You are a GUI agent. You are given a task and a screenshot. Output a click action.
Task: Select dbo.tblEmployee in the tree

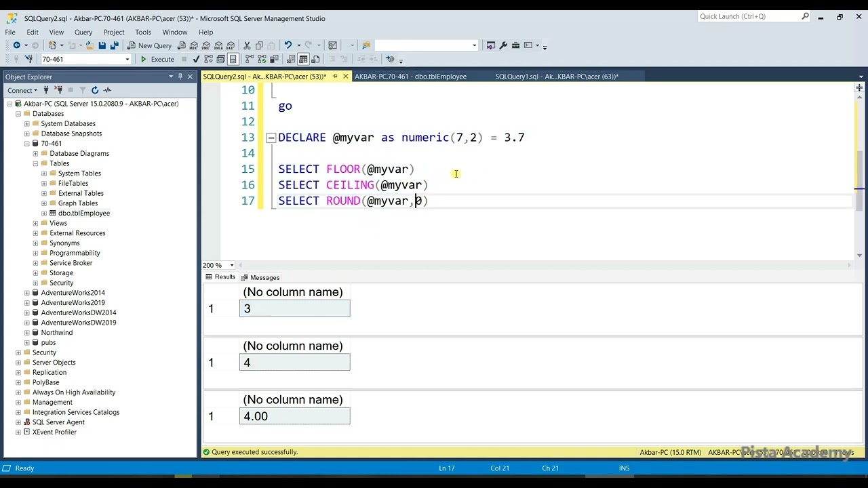tap(83, 213)
